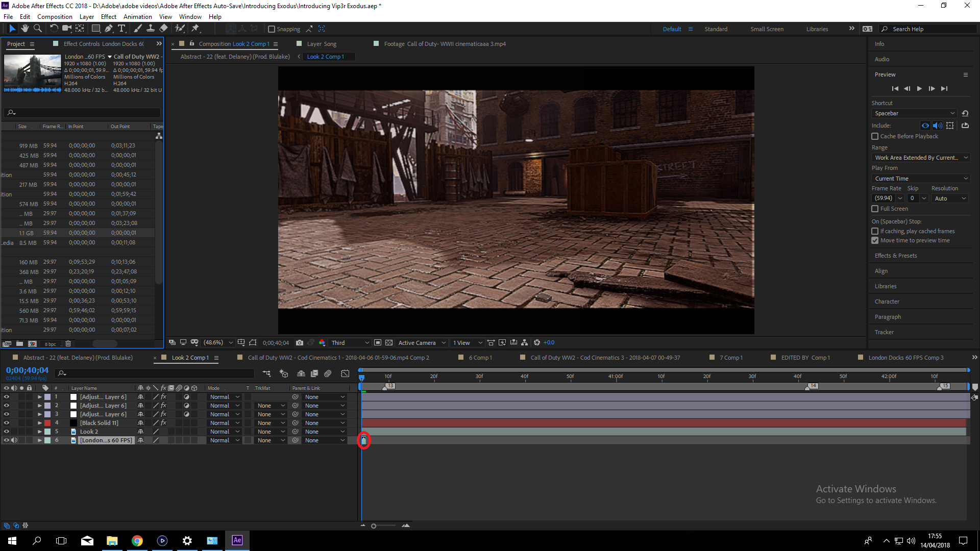Viewport: 980px width, 551px height.
Task: Toggle video inclusion in Preview panel
Action: [925, 126]
